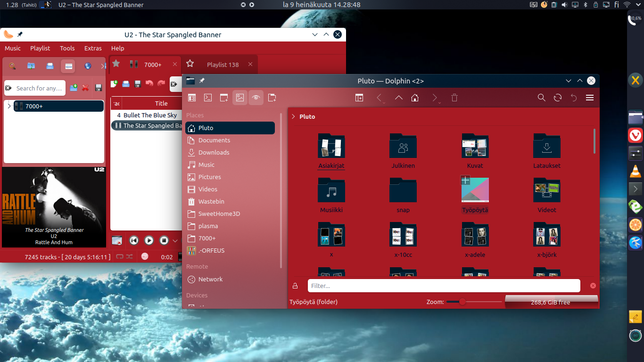Go forward in Dolphin navigation
Screen dimensions: 644x362
[x=435, y=98]
